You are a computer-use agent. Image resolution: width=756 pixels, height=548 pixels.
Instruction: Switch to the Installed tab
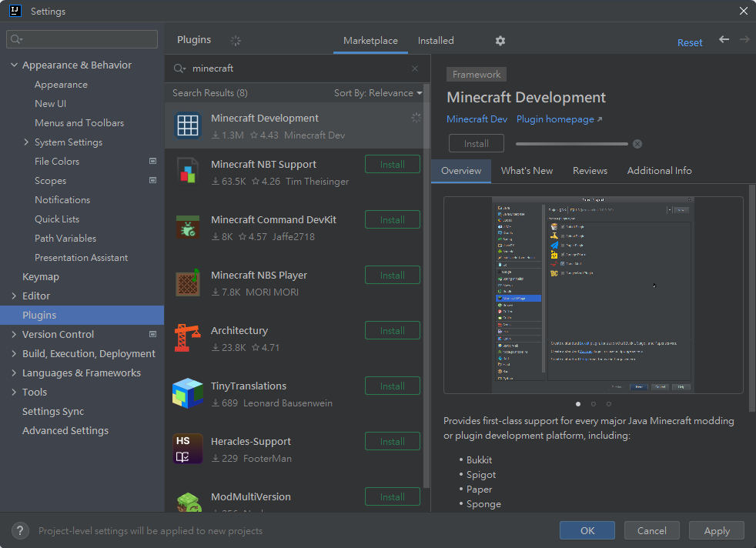[436, 41]
